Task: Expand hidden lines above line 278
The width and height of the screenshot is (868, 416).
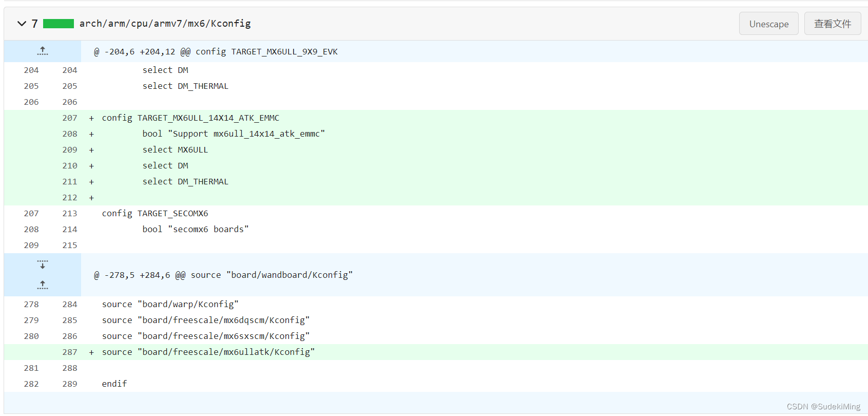Action: (43, 285)
